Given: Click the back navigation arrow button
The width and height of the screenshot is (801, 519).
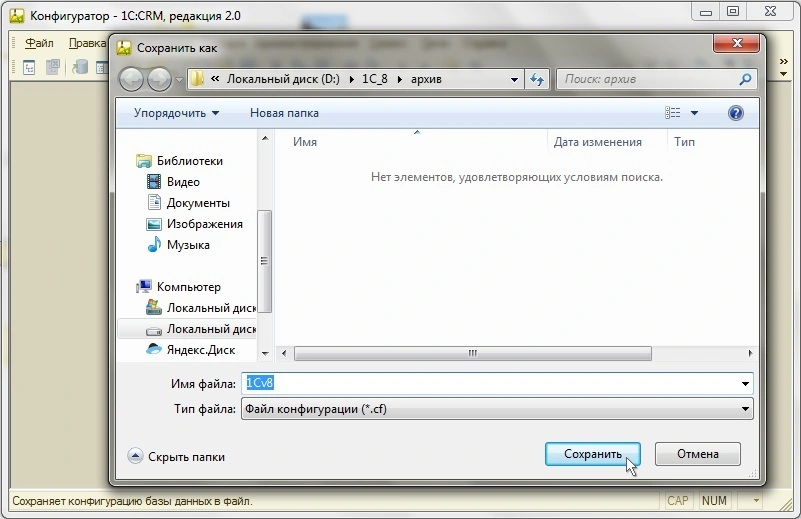Looking at the screenshot, I should 133,79.
